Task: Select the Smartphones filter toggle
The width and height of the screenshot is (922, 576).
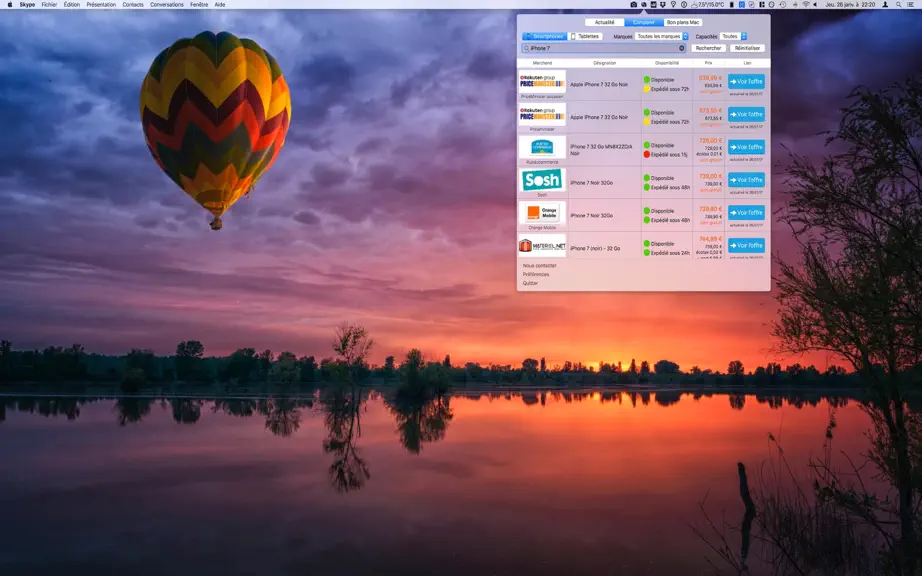Action: click(x=544, y=36)
